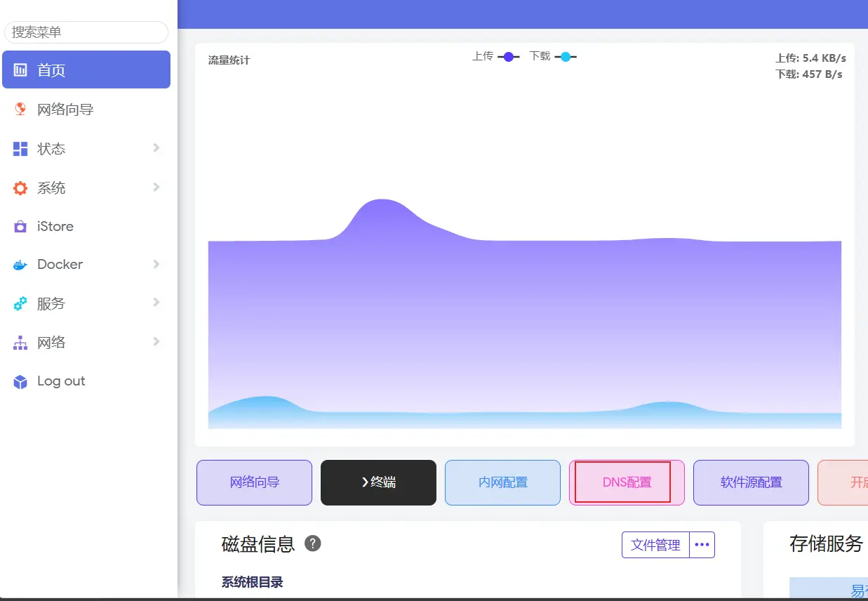Click the System gear icon

[20, 188]
